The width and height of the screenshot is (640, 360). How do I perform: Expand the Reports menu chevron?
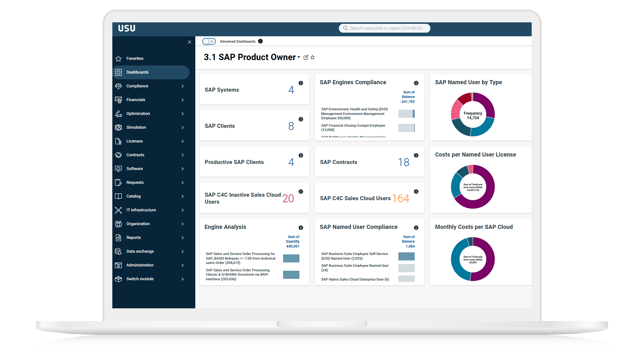click(x=182, y=238)
